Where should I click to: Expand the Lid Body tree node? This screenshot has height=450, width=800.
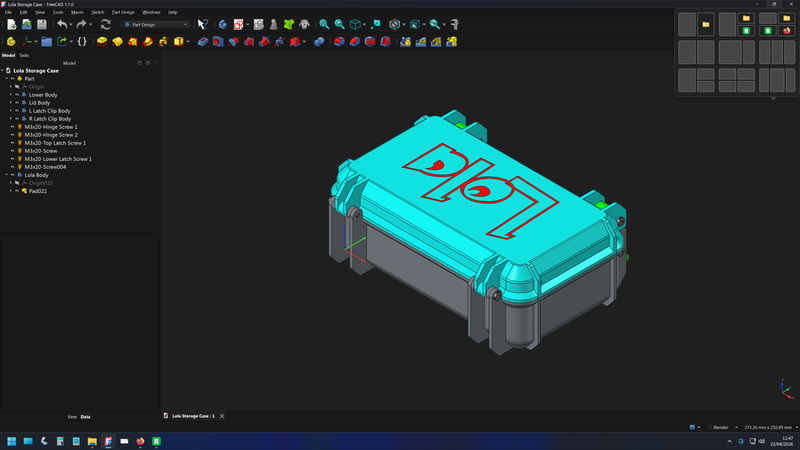[x=10, y=103]
